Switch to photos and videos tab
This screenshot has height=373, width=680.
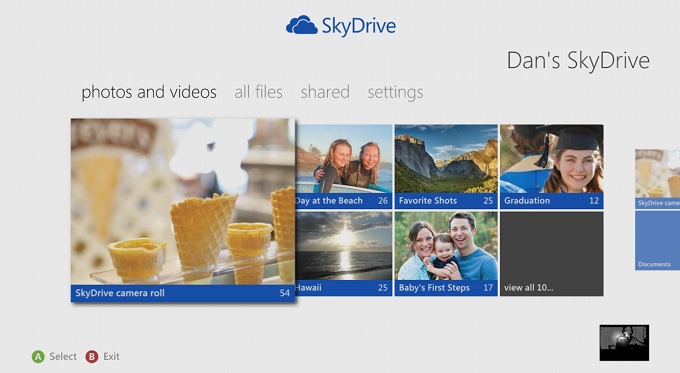click(x=149, y=92)
